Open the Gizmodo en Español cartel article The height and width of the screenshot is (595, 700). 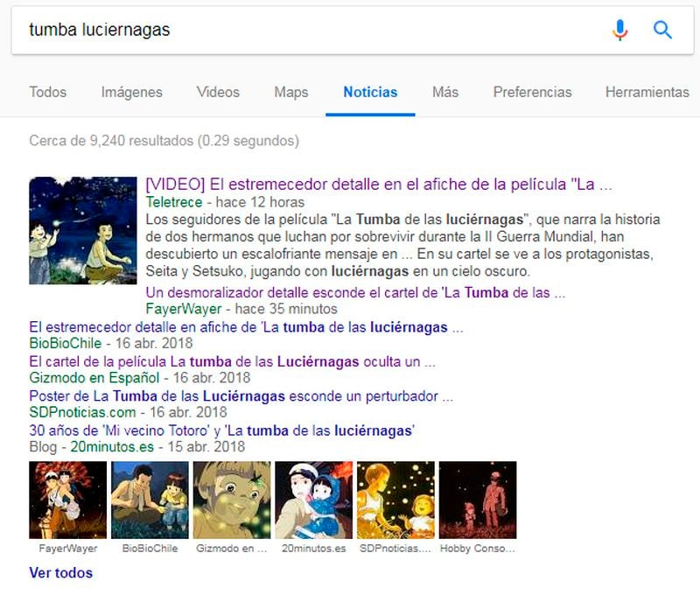(232, 361)
